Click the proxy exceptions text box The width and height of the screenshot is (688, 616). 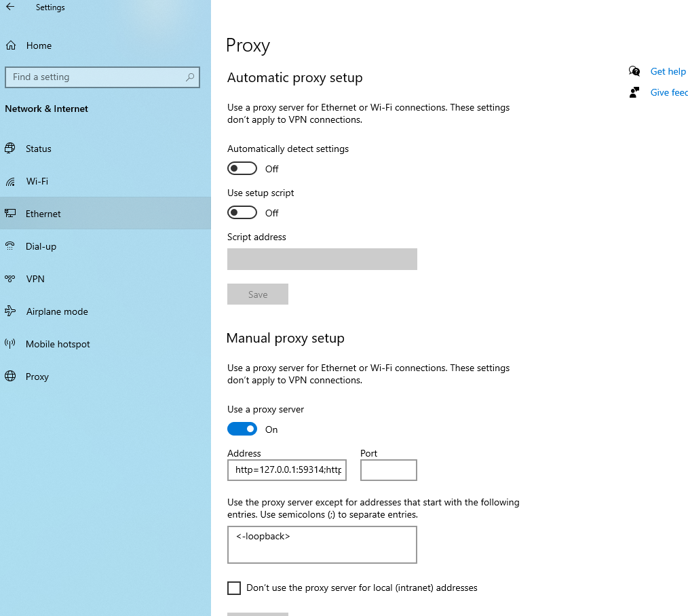click(322, 544)
